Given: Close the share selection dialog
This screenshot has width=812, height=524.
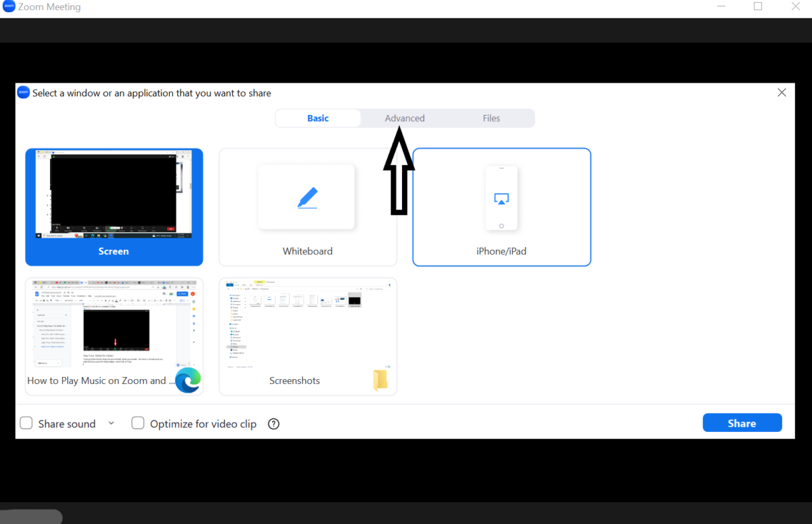Looking at the screenshot, I should [x=782, y=93].
